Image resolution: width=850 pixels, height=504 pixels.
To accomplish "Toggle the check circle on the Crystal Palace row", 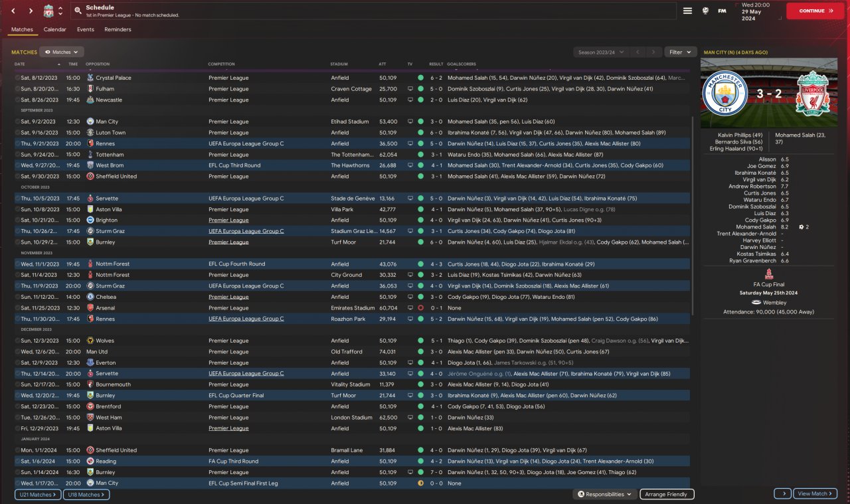I will [18, 78].
